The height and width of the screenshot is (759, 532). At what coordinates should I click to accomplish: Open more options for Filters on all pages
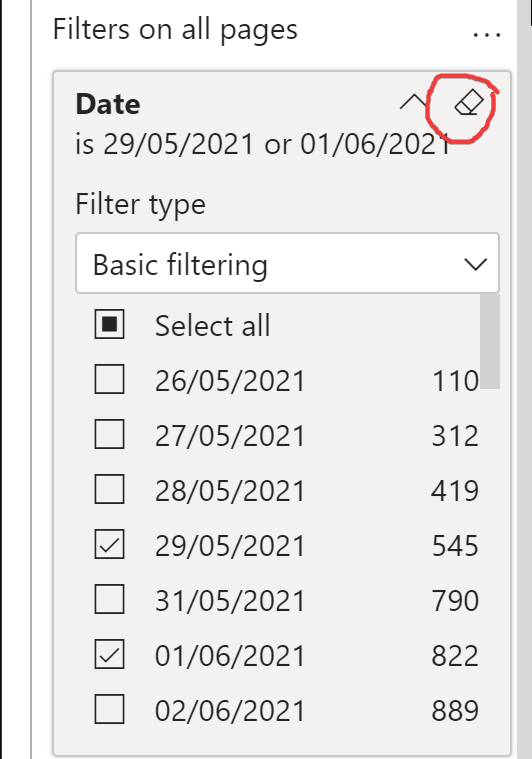(486, 34)
